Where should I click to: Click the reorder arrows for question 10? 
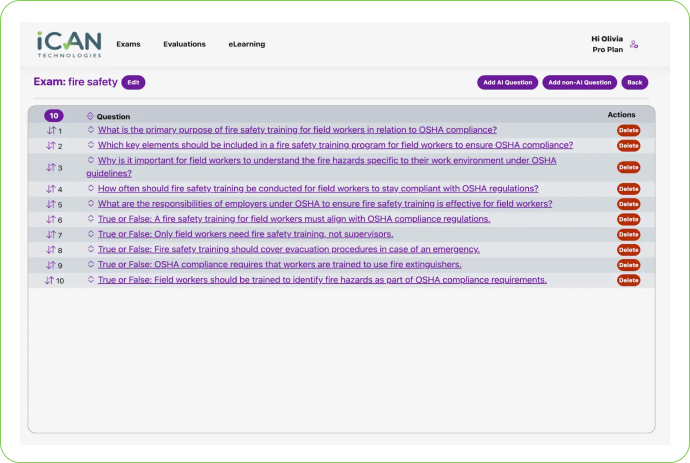[49, 280]
